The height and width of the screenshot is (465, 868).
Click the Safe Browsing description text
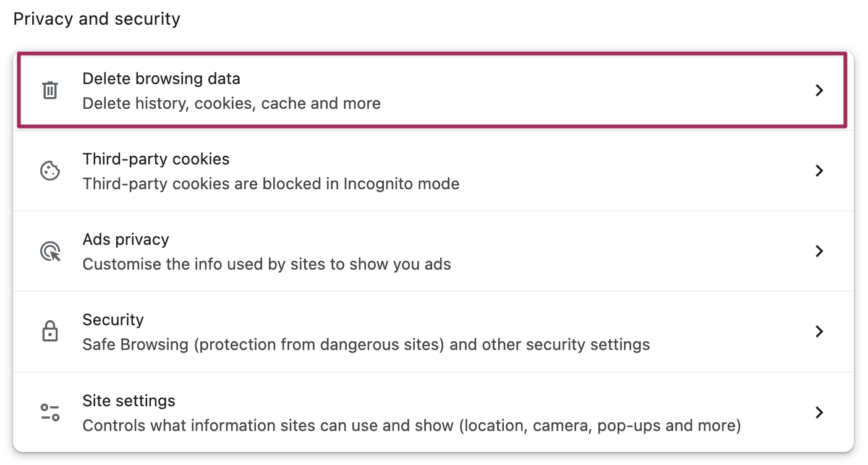[366, 344]
